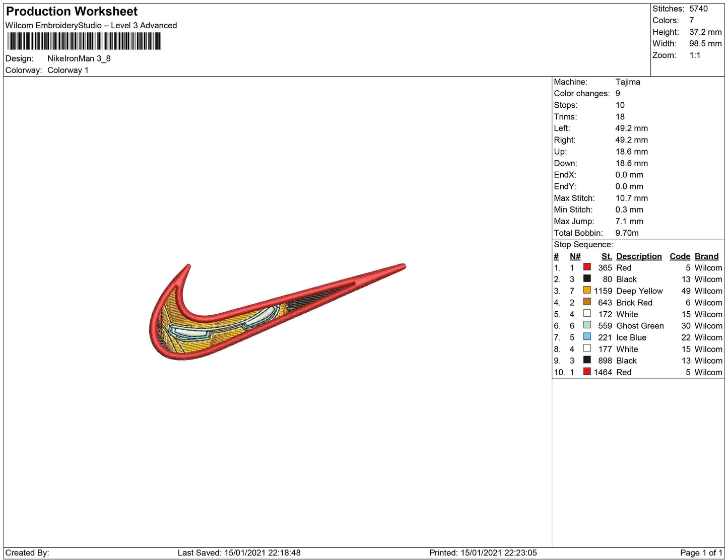The width and height of the screenshot is (728, 560).
Task: Select the "Wilcom EmbroideryStudio – Level 3 Advanced" line
Action: click(x=91, y=25)
